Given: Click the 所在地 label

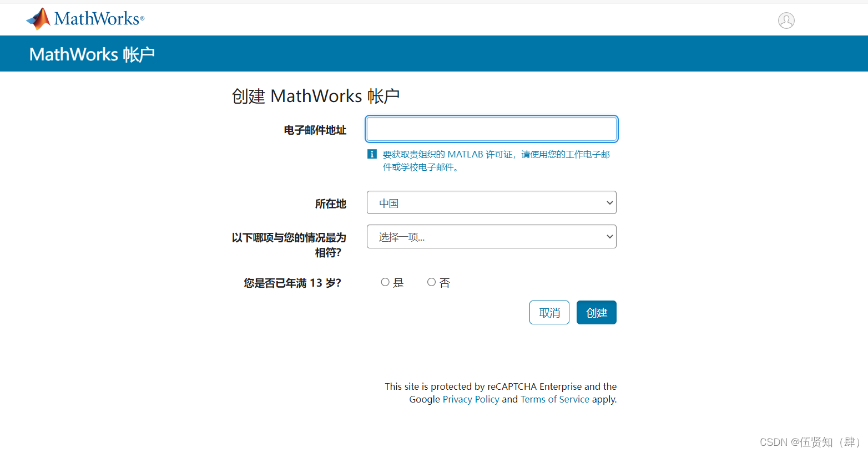Looking at the screenshot, I should tap(330, 204).
